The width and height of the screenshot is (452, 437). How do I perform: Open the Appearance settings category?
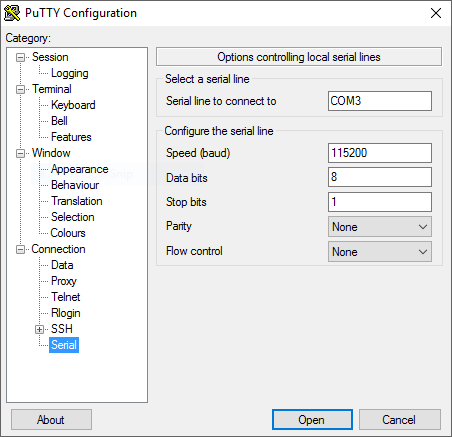pyautogui.click(x=80, y=169)
